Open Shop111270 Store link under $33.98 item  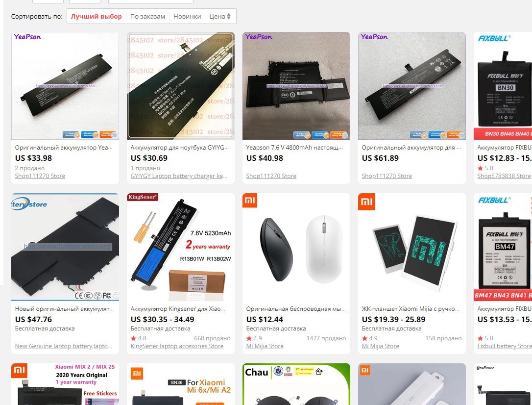pyautogui.click(x=40, y=176)
